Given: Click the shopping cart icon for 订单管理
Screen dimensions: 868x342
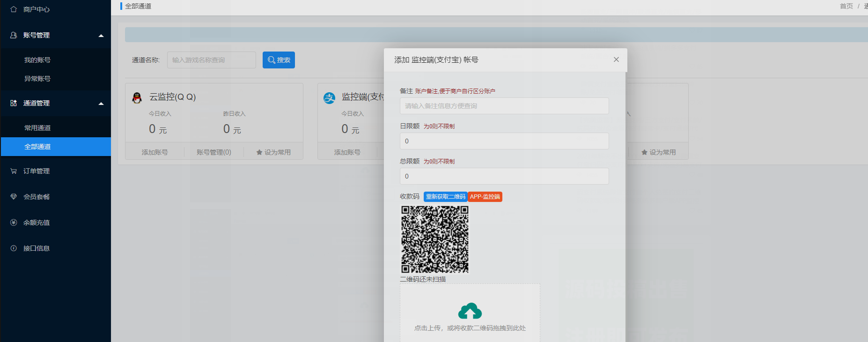Looking at the screenshot, I should tap(14, 171).
